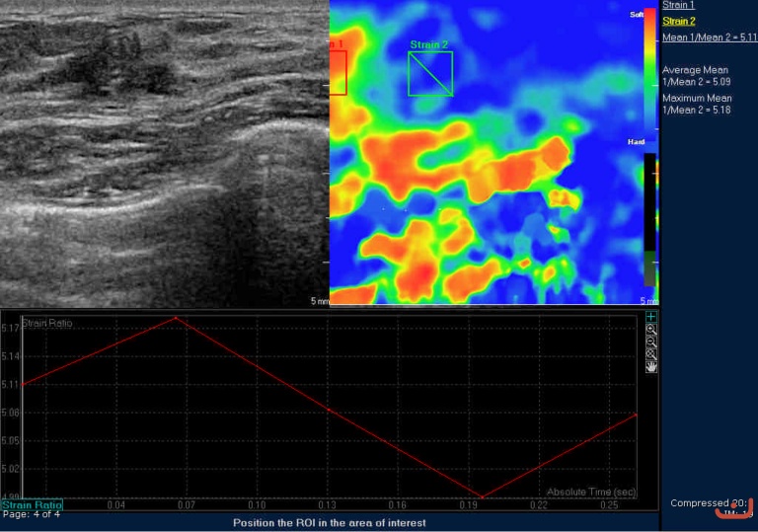This screenshot has width=758, height=532.
Task: Select the crosshair cursor tool beside the graph
Action: (651, 317)
